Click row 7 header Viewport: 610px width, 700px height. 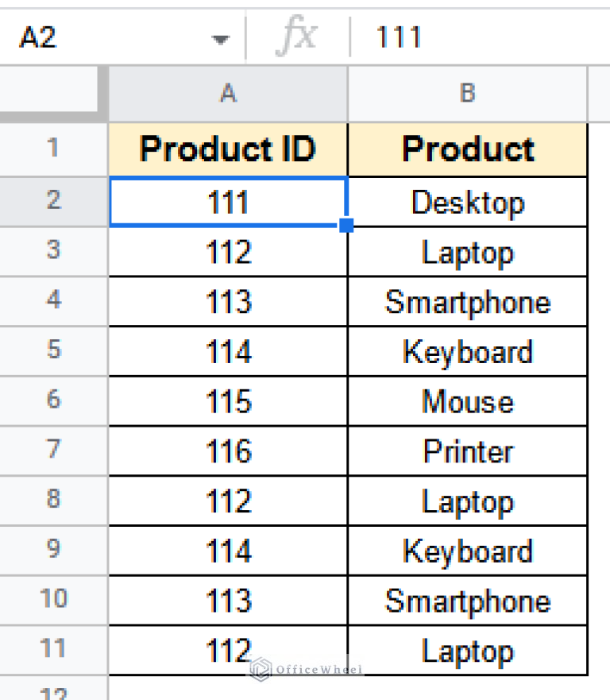pos(52,451)
